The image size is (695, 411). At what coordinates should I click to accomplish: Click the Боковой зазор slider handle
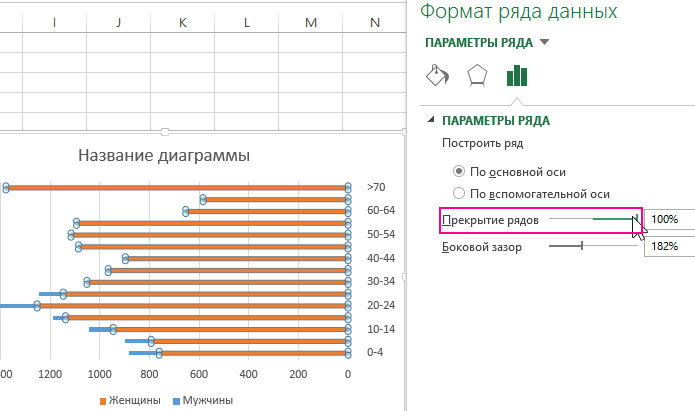(x=582, y=246)
